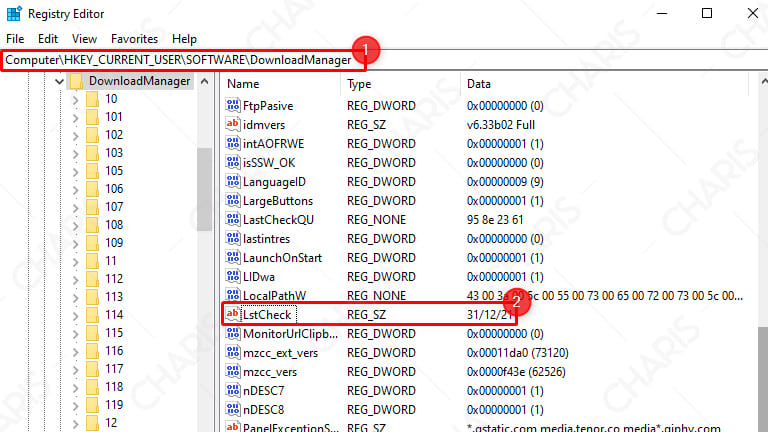
Task: Click data value '0x00000009 (9)'
Action: tap(505, 182)
